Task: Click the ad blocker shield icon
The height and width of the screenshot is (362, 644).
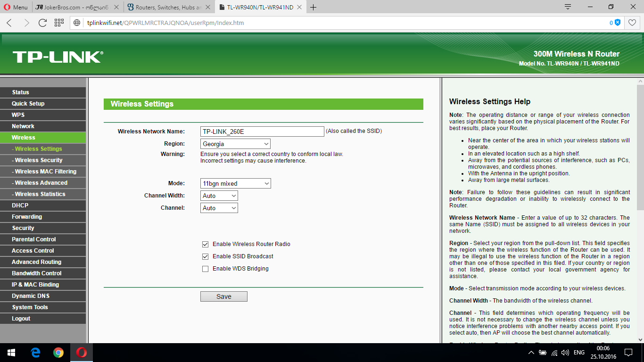Action: click(x=617, y=23)
